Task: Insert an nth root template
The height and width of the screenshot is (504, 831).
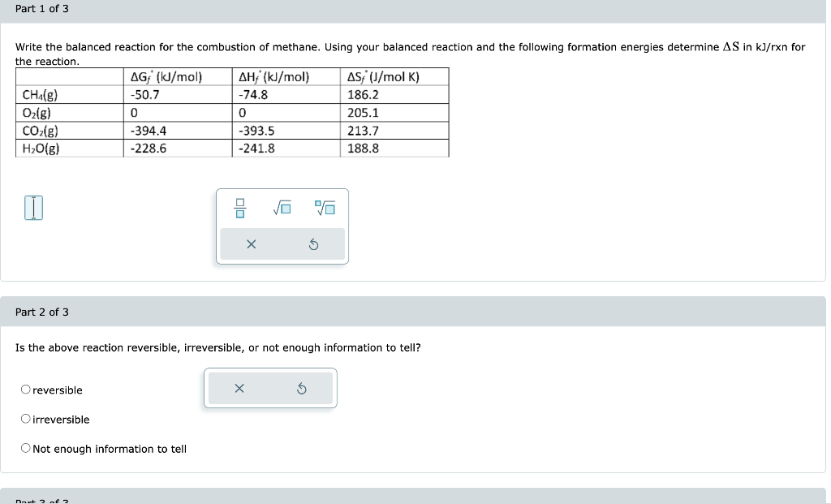Action: click(x=325, y=208)
